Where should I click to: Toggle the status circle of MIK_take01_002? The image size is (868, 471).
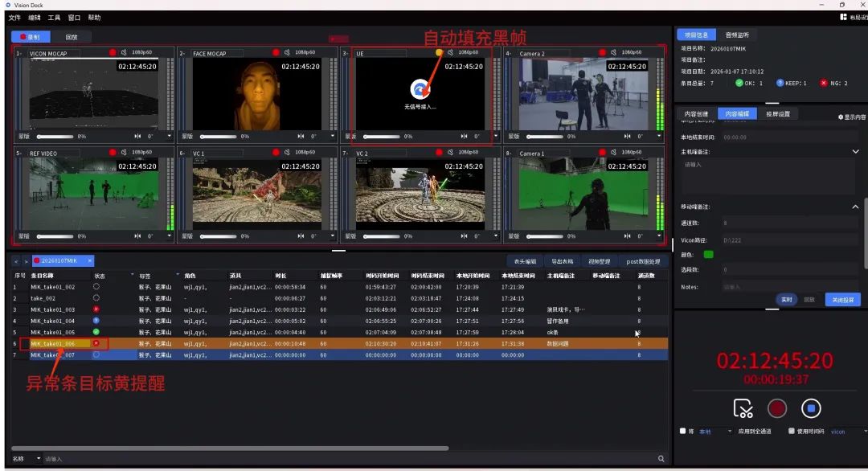coord(96,287)
